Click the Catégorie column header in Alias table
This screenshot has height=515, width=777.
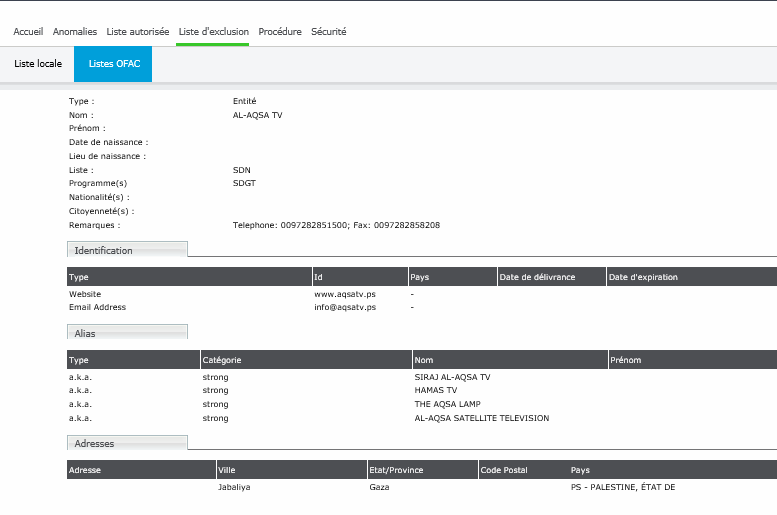click(x=222, y=360)
